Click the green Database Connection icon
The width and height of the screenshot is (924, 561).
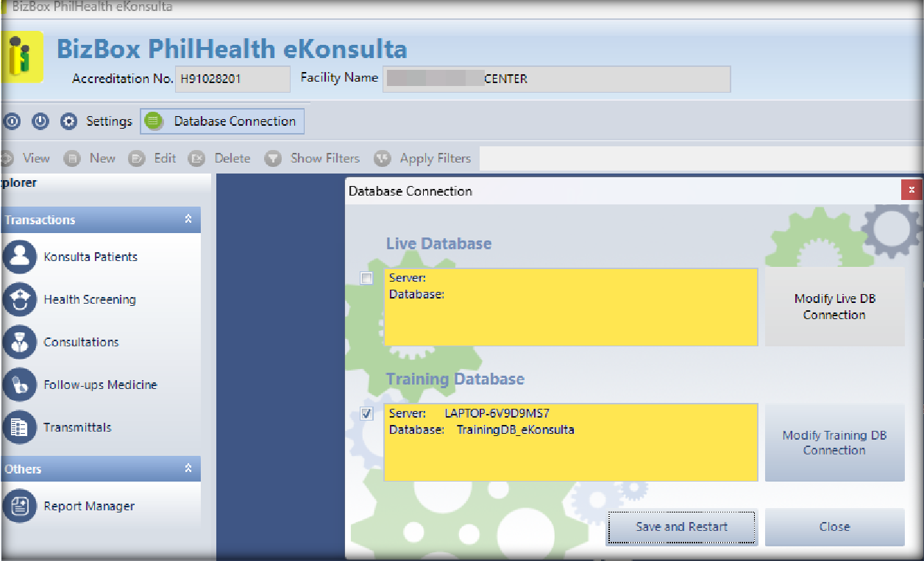coord(154,121)
